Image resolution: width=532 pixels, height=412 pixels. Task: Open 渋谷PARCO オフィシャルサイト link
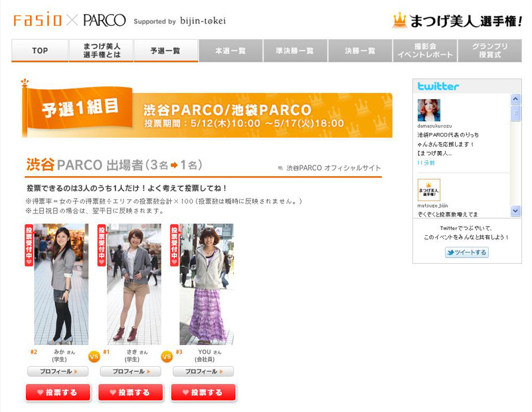333,168
